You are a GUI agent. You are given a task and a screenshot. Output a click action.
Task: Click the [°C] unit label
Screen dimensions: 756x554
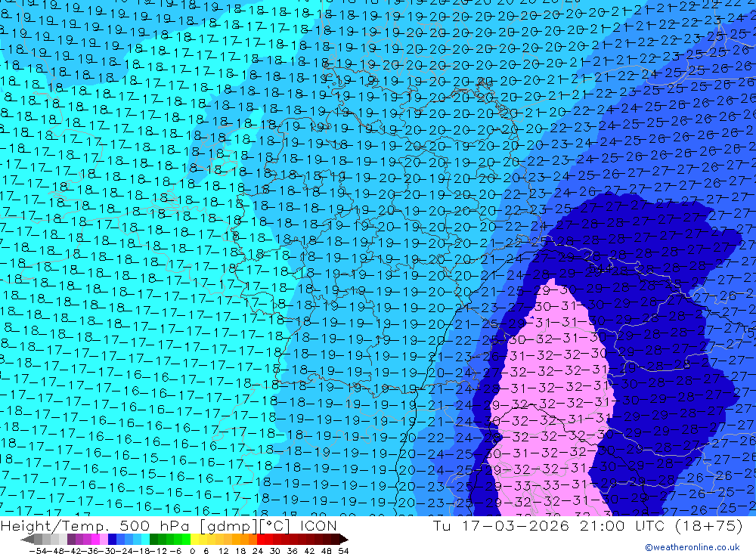(x=275, y=525)
